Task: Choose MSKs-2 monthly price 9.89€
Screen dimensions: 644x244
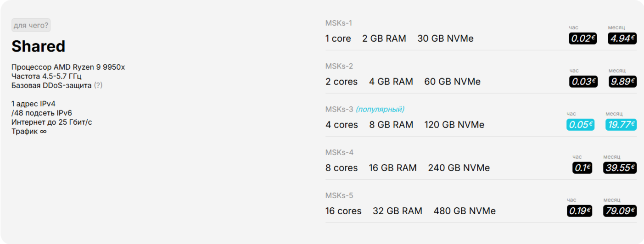Action: point(622,81)
